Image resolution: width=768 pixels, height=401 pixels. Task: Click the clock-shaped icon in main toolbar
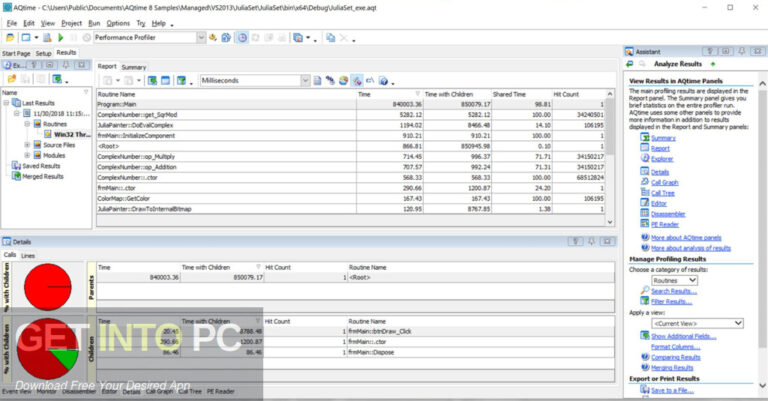(242, 38)
